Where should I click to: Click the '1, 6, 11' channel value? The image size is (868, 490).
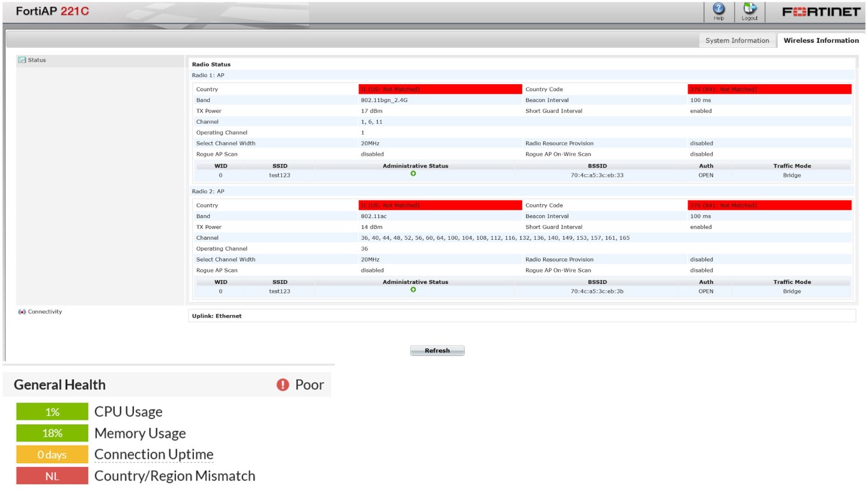(x=372, y=122)
